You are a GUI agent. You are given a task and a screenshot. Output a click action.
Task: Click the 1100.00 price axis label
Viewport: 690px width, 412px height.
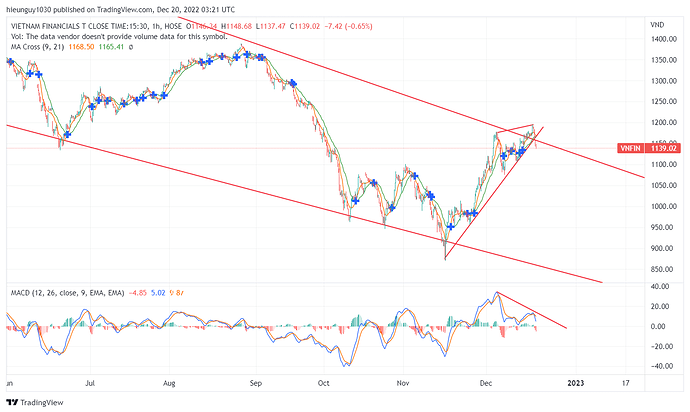click(664, 164)
